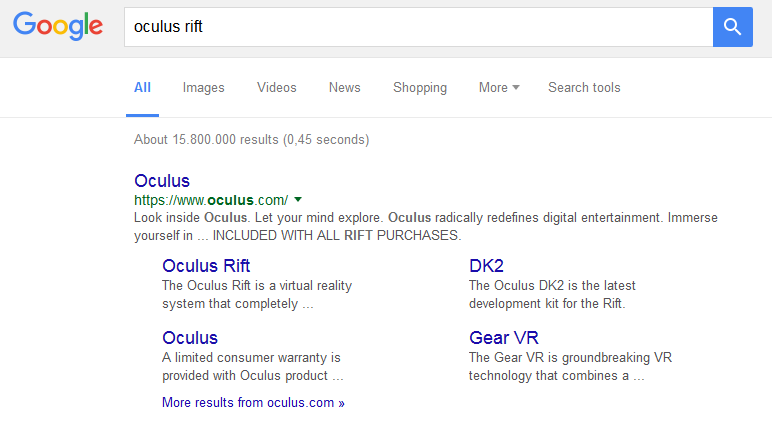This screenshot has width=772, height=423.
Task: Open the Gear VR sitelink
Action: coord(504,338)
